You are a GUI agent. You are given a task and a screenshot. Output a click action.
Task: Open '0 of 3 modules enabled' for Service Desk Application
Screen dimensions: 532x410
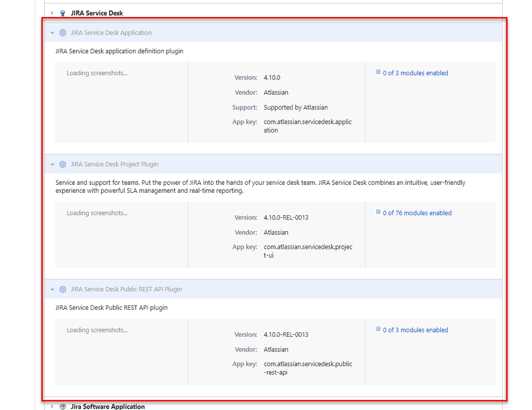click(415, 73)
